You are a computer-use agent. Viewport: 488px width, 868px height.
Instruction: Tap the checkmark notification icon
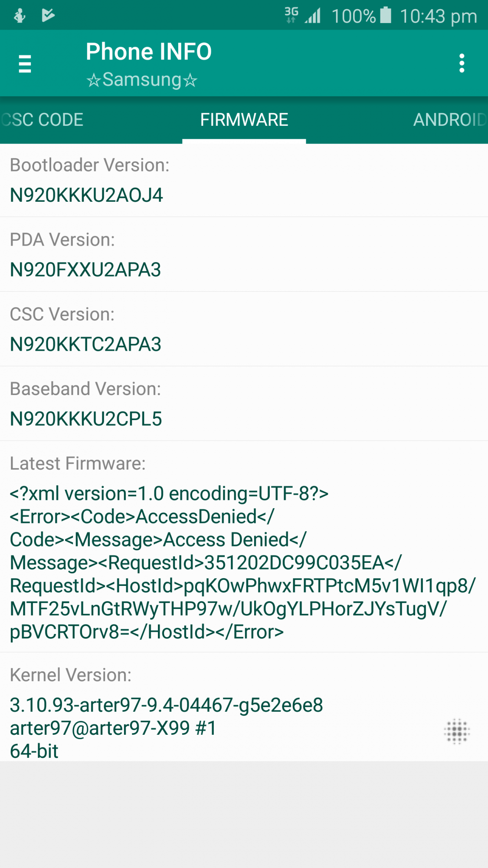point(48,15)
